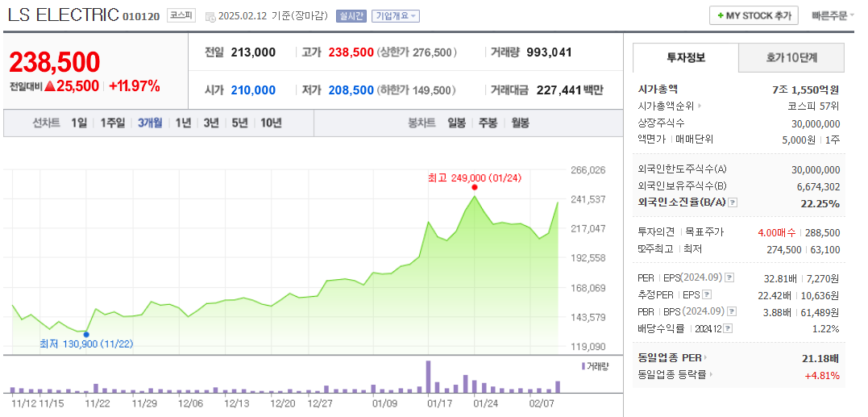The height and width of the screenshot is (417, 868).
Task: Click the tallest volume bar near 01/17
Action: (x=428, y=377)
